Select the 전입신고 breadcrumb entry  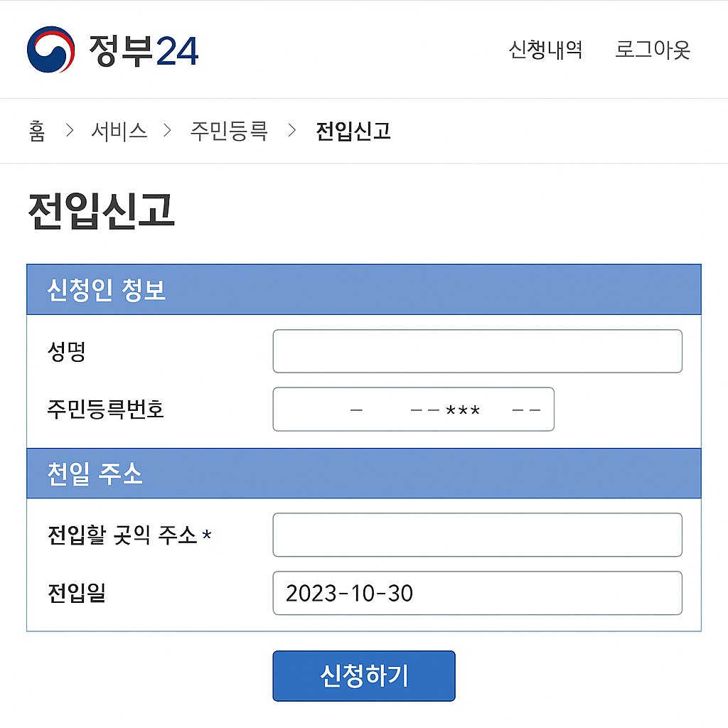point(353,131)
